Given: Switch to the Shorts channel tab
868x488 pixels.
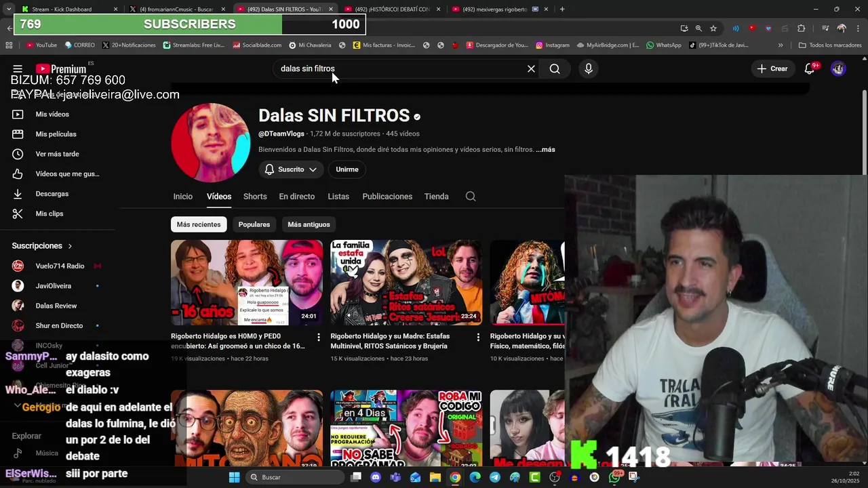Looking at the screenshot, I should click(255, 197).
